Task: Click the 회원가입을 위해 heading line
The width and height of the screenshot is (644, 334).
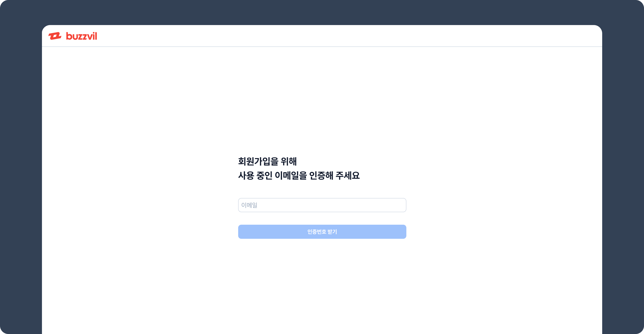Action: click(x=267, y=161)
